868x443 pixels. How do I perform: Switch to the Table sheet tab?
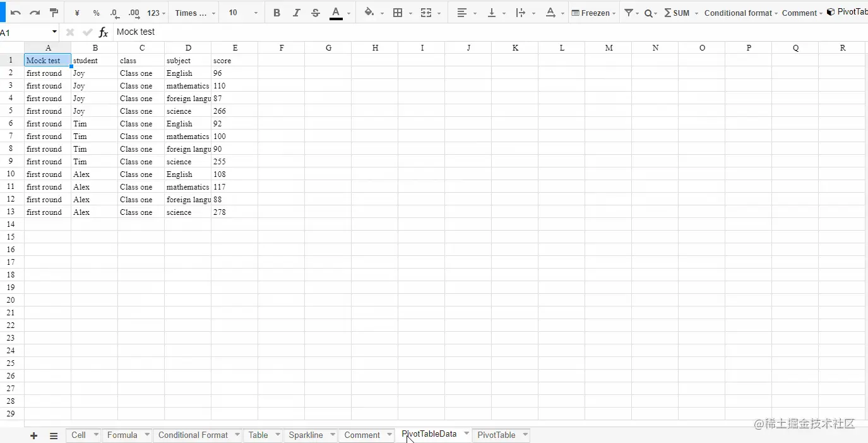click(258, 435)
